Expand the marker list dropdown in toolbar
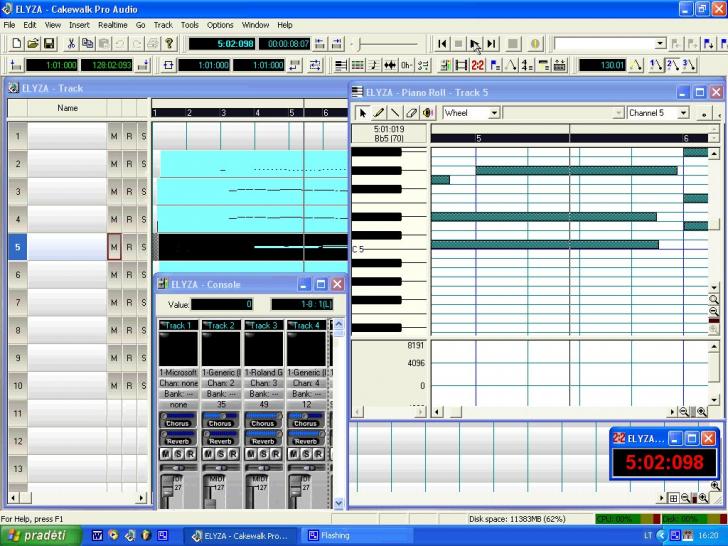Screen dimensions: 728x546 660,44
